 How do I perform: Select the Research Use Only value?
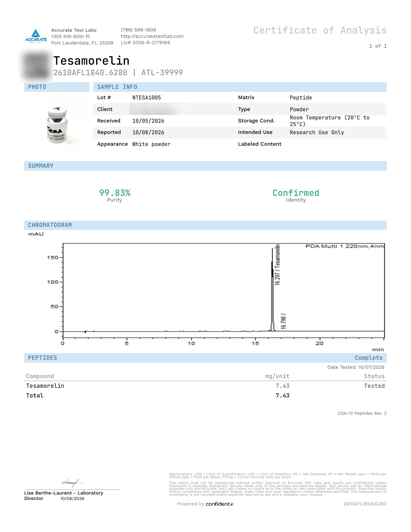pos(317,132)
